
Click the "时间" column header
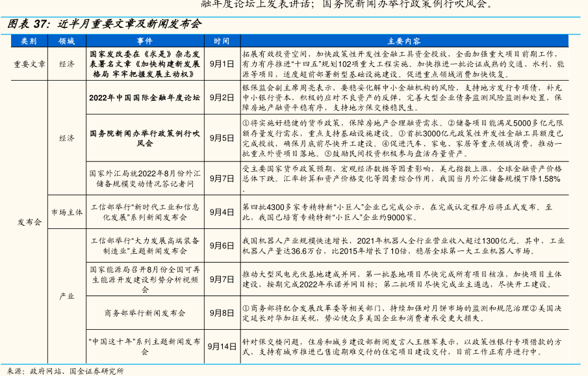(222, 41)
